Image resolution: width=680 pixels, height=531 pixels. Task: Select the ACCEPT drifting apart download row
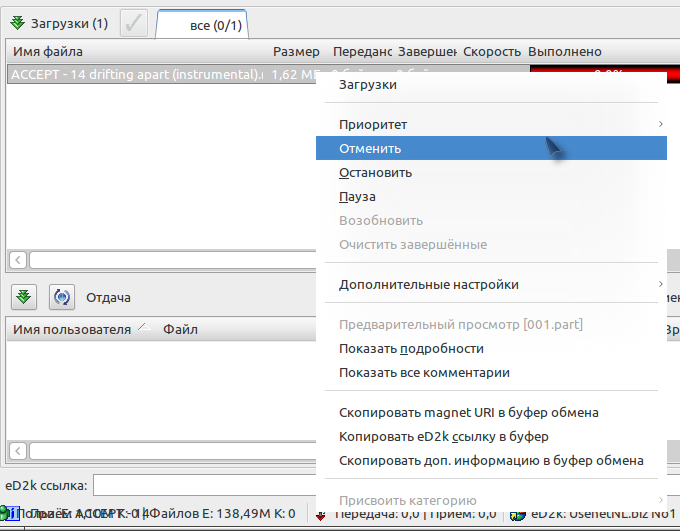coord(161,75)
